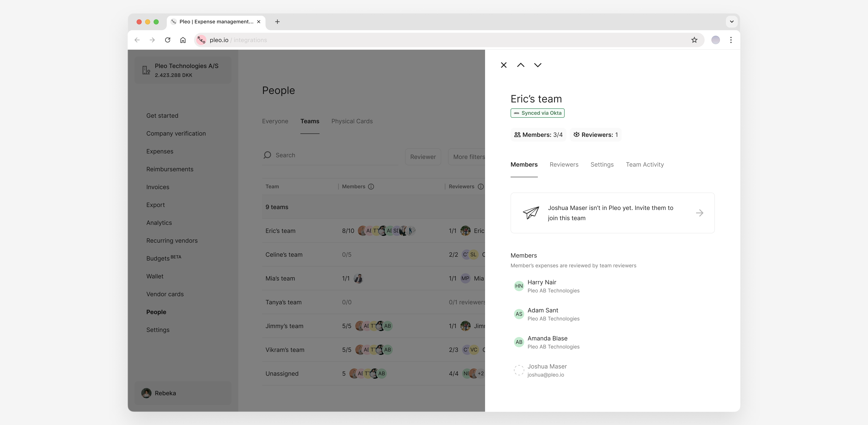The height and width of the screenshot is (425, 868).
Task: Select joshua@pleo.io email text
Action: pyautogui.click(x=545, y=375)
